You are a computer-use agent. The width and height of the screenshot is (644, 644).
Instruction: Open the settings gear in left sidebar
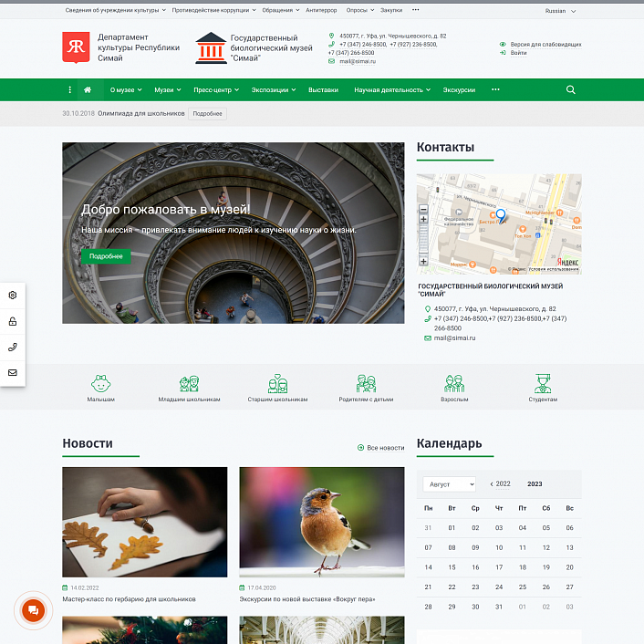(13, 296)
